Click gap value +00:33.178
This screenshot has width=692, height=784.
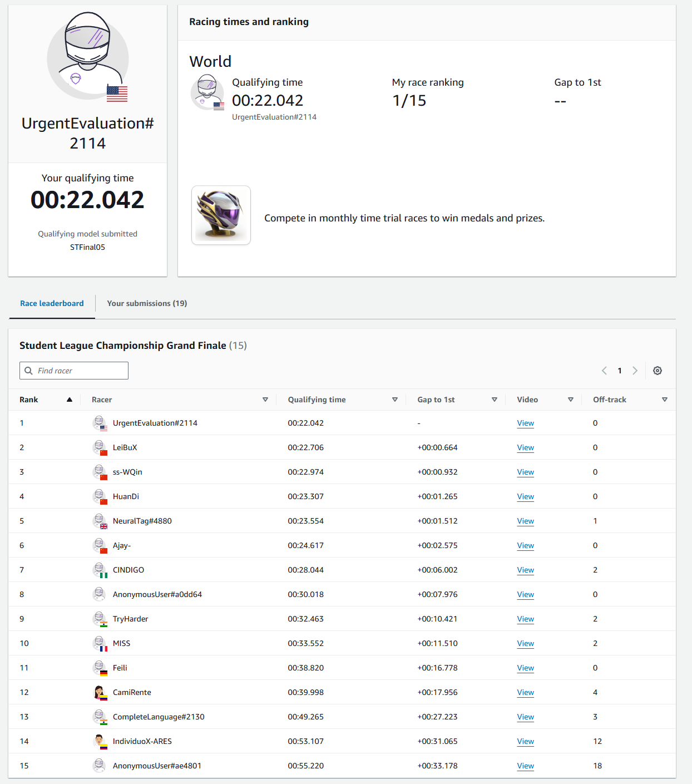coord(437,766)
